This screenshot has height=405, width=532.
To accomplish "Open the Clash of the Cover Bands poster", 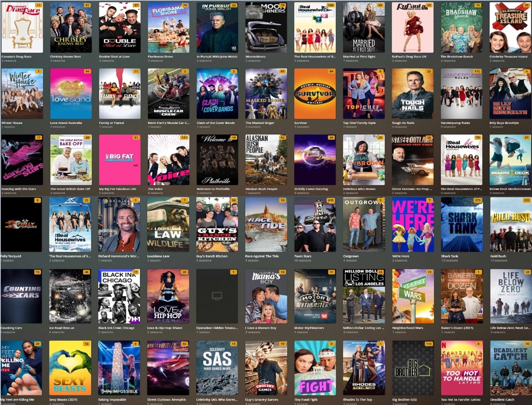I will [x=218, y=94].
